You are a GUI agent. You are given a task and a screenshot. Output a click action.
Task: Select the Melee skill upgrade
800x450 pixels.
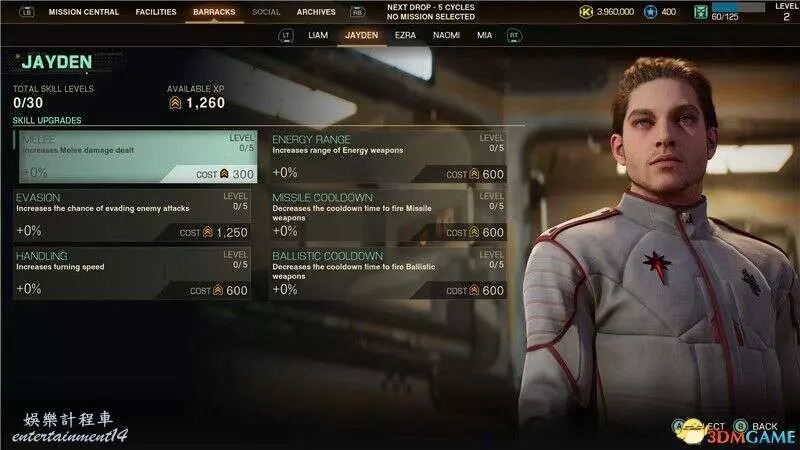tap(138, 157)
